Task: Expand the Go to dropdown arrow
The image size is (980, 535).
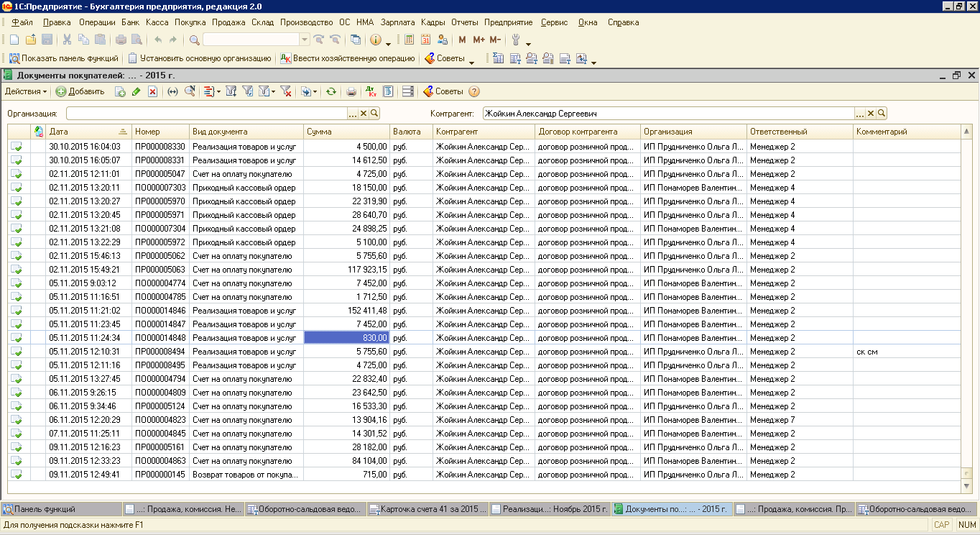Action: click(x=218, y=91)
